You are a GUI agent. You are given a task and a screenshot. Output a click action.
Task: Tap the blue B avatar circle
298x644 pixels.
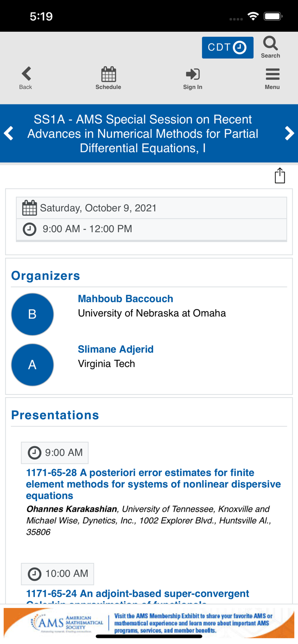tap(32, 314)
